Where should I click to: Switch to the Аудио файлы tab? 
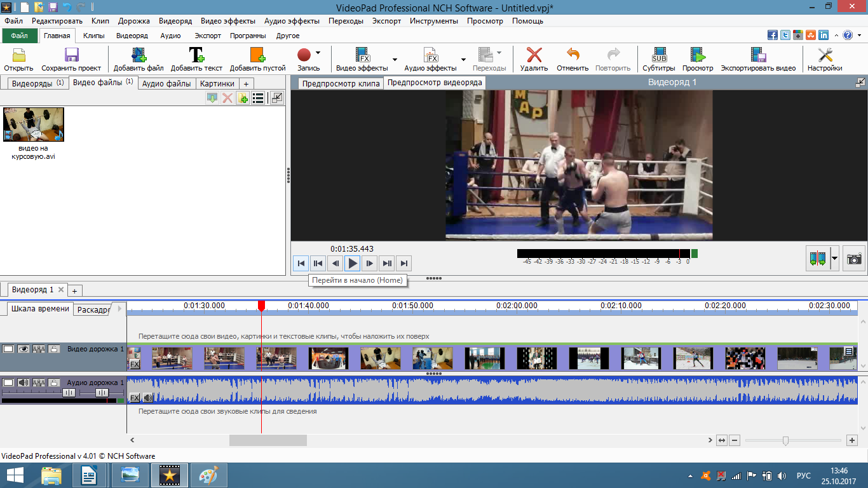[x=166, y=83]
